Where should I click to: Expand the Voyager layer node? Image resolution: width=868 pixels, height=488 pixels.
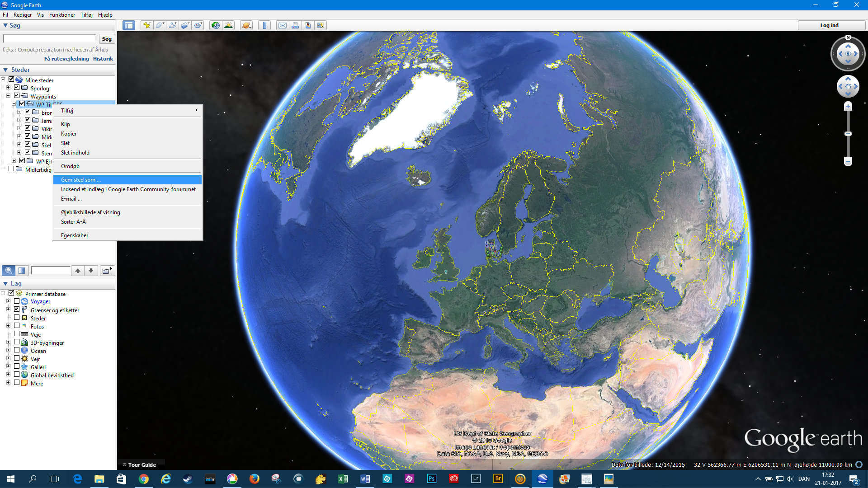tap(8, 301)
